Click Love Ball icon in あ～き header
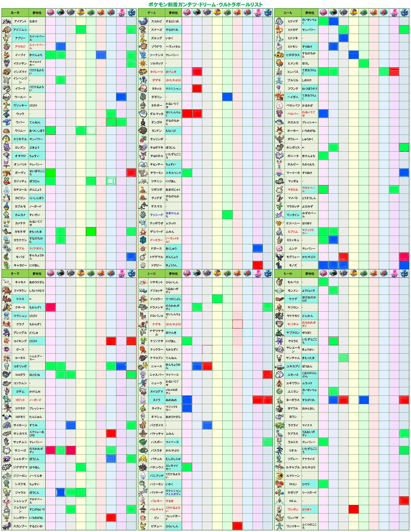The image size is (411, 532). [x=50, y=12]
